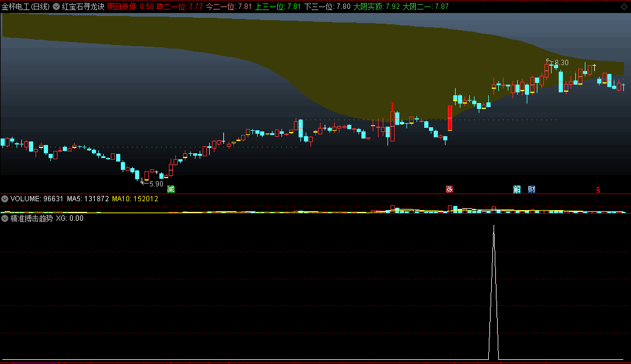631x364 pixels.
Task: Click the XG: 0.00 value
Action: pos(70,218)
